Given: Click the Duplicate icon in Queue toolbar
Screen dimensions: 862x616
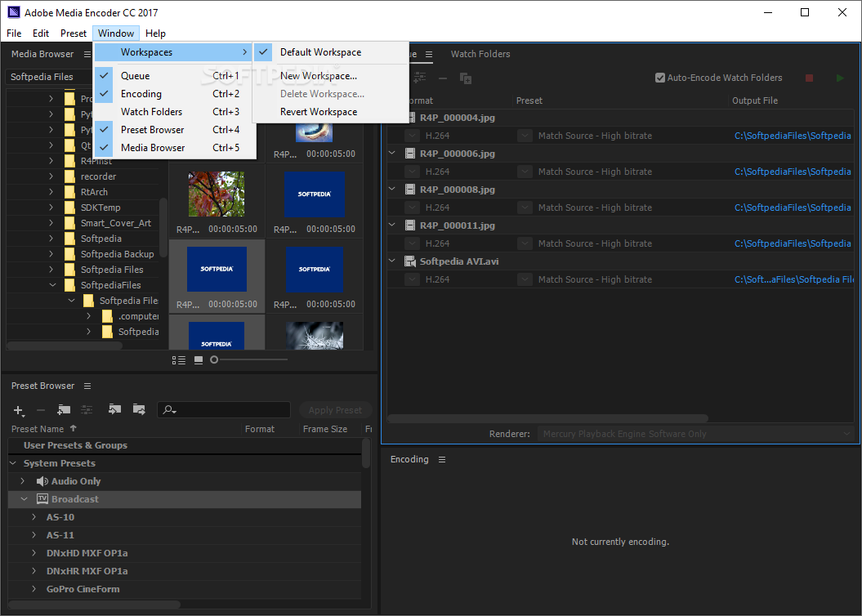Looking at the screenshot, I should click(x=466, y=78).
